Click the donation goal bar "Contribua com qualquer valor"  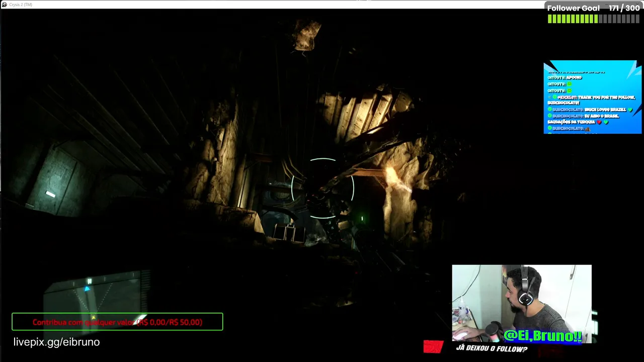coord(117,322)
